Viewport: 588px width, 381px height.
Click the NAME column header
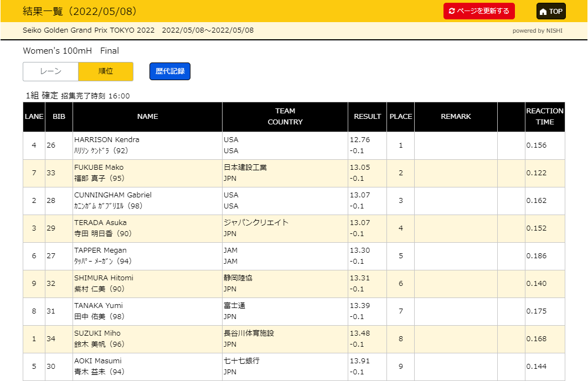(x=147, y=117)
